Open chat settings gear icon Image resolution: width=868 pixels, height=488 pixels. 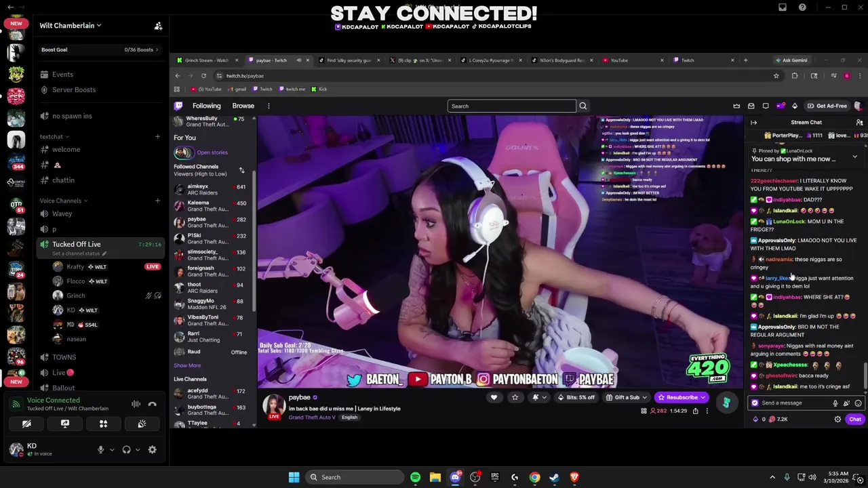(837, 420)
